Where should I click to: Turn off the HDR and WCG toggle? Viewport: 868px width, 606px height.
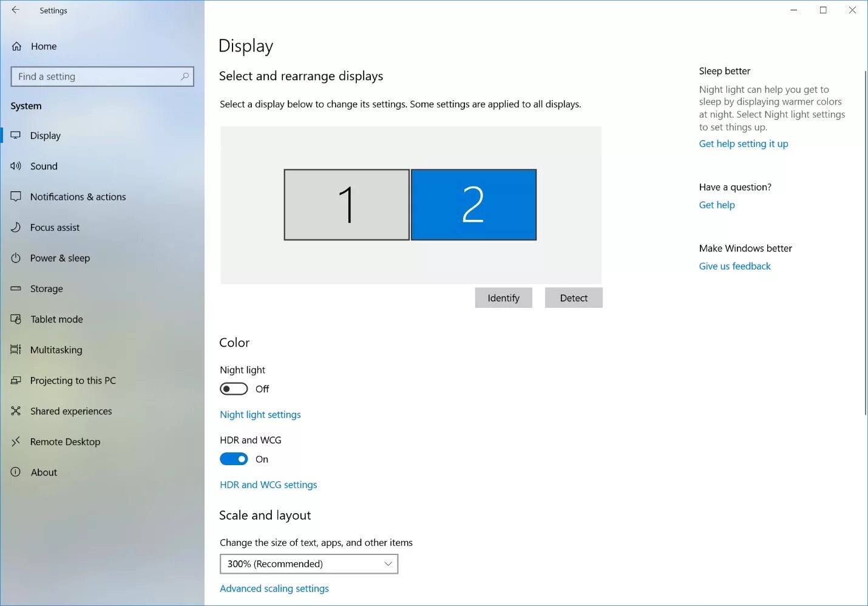[x=234, y=459]
